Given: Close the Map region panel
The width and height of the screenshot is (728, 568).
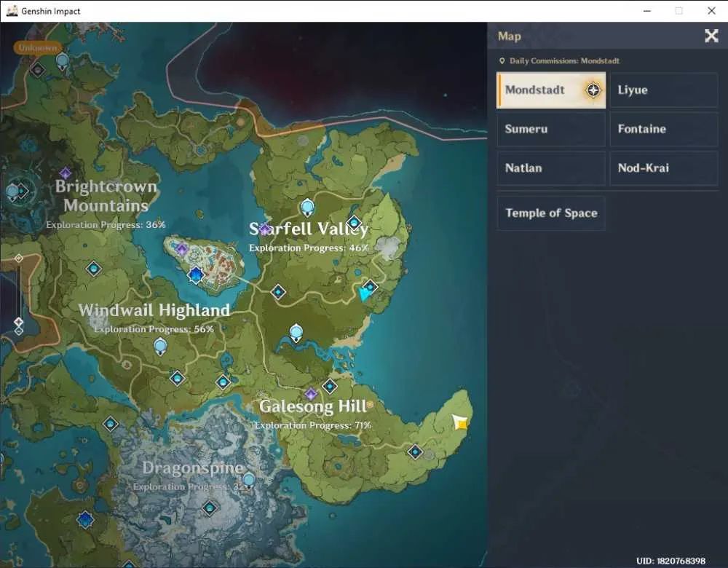Looking at the screenshot, I should pos(711,36).
